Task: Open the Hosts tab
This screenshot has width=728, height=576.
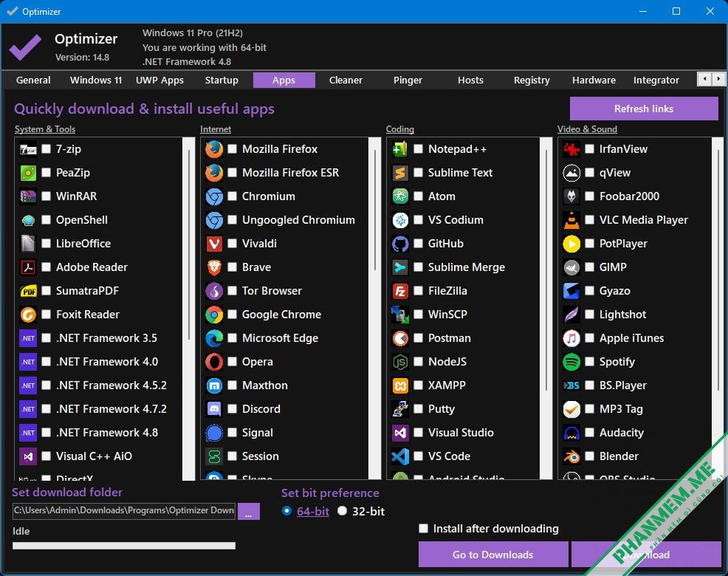Action: click(x=470, y=80)
